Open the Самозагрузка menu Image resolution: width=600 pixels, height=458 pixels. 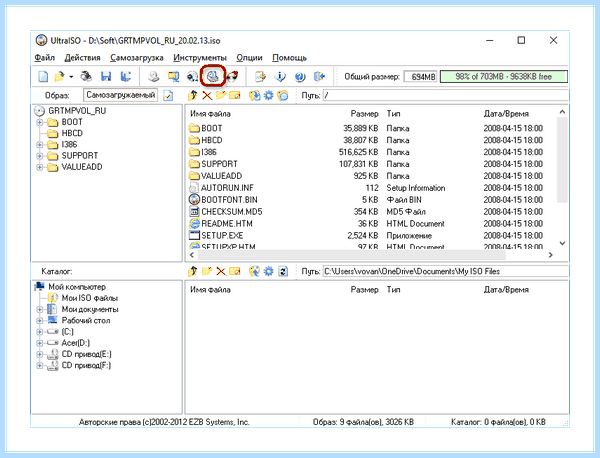[x=137, y=58]
